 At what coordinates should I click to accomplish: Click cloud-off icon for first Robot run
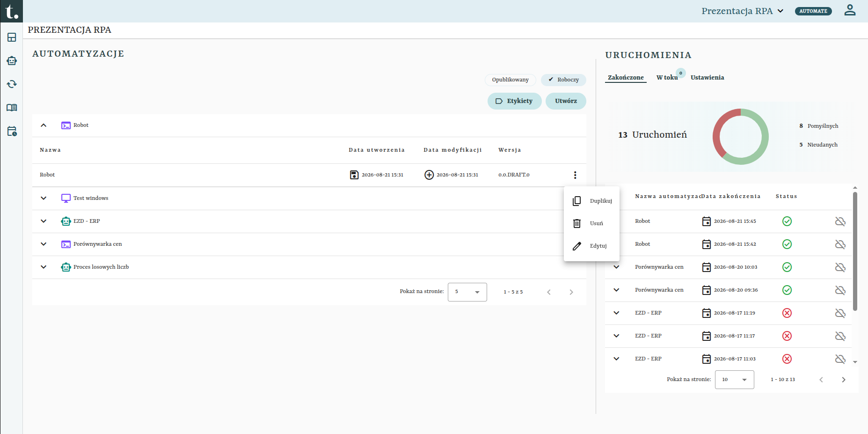tap(840, 221)
